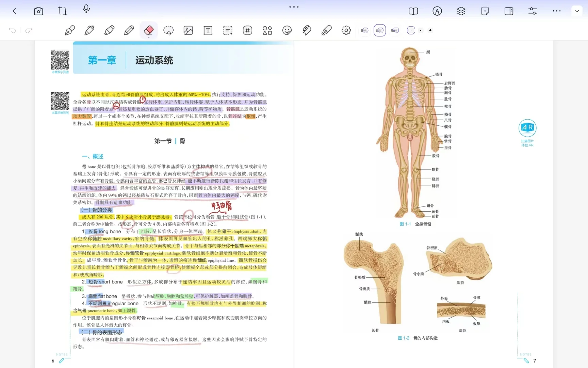
Task: Open the more options ellipsis menu
Action: (556, 11)
